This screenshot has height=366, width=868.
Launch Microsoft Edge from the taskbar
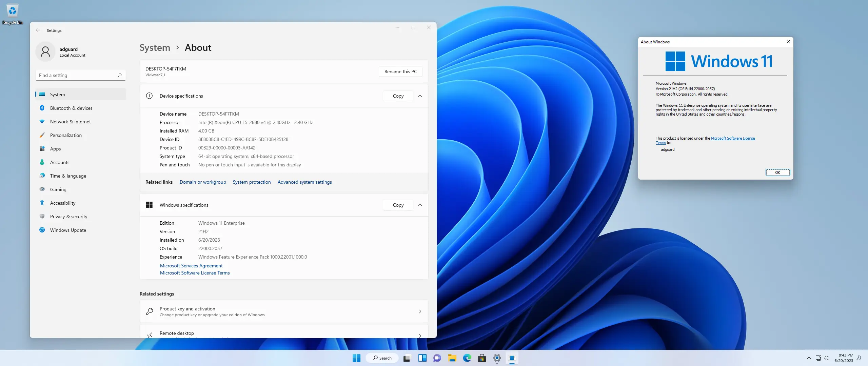467,358
